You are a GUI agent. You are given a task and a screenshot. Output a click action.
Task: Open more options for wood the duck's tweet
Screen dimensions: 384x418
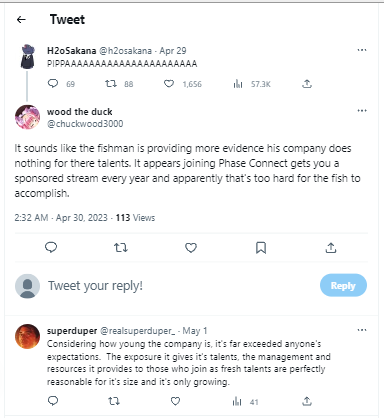point(362,111)
